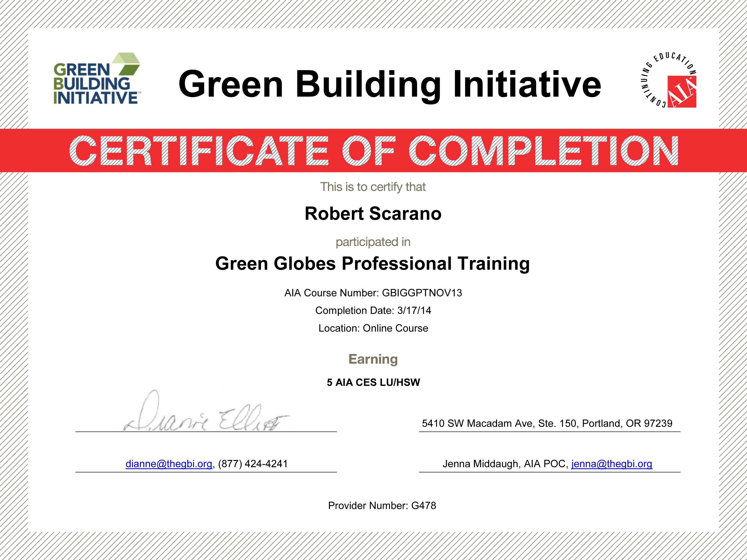Click the Green Building Initiative logo
The width and height of the screenshot is (747, 560).
(x=97, y=78)
